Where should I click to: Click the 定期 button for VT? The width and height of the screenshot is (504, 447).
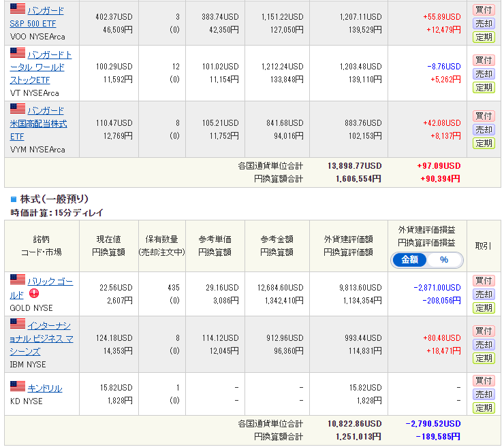coord(484,87)
